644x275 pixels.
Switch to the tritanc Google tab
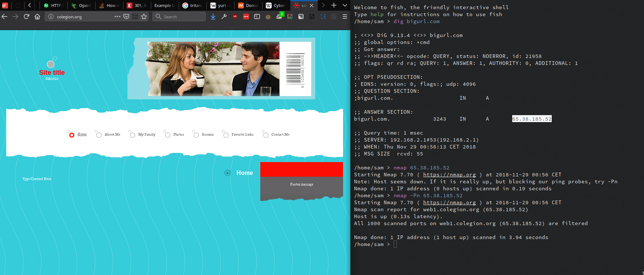[x=193, y=5]
